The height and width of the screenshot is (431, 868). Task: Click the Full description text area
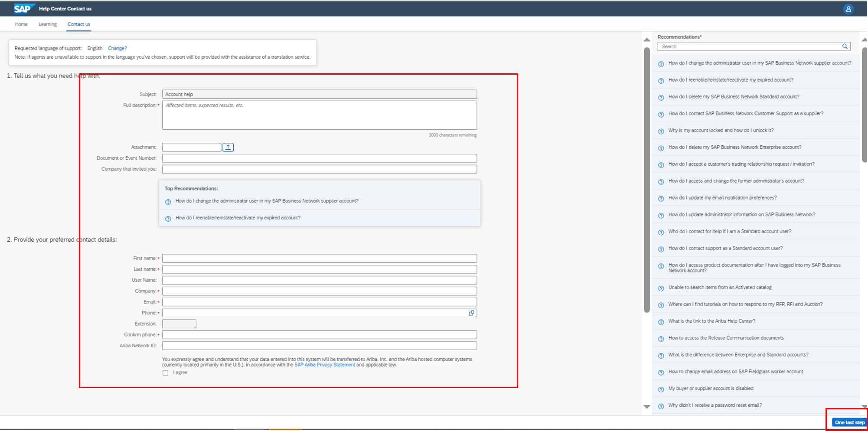click(320, 115)
